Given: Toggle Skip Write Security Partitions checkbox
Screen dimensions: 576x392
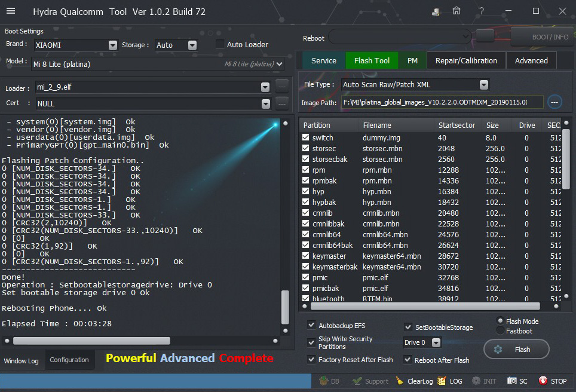Looking at the screenshot, I should (311, 342).
